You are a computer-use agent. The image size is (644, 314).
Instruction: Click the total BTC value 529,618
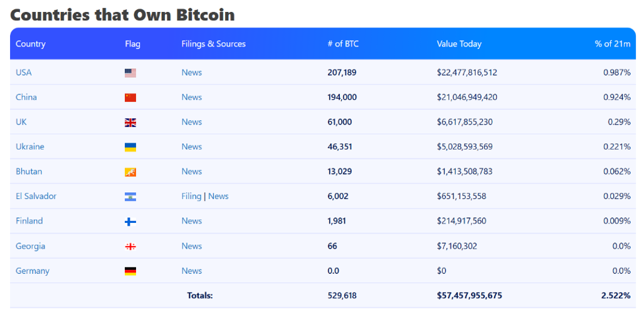342,295
